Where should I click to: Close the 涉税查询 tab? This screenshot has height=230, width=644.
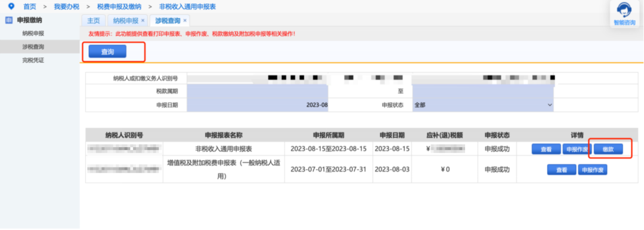tap(185, 20)
